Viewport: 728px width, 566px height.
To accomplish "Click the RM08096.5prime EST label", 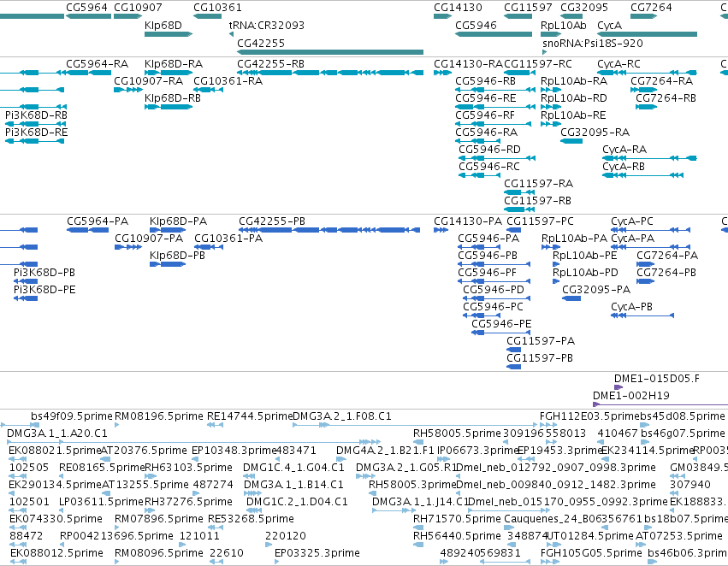I will click(159, 553).
